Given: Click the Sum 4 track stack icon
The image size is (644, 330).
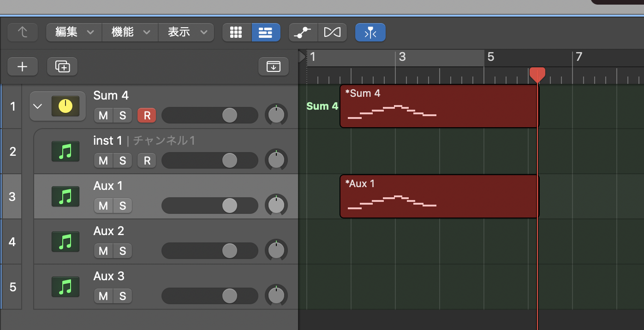Looking at the screenshot, I should point(65,106).
